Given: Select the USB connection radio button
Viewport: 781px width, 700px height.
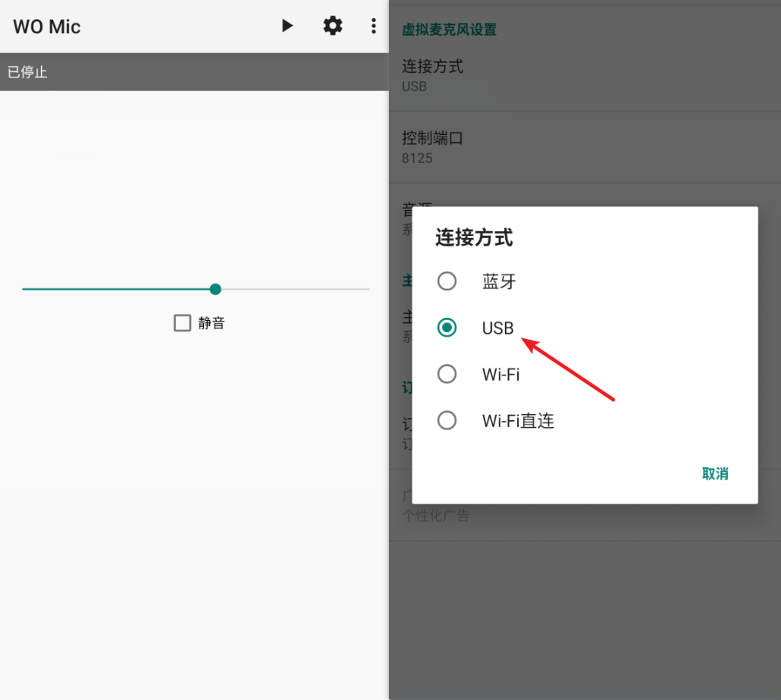Looking at the screenshot, I should [x=447, y=328].
